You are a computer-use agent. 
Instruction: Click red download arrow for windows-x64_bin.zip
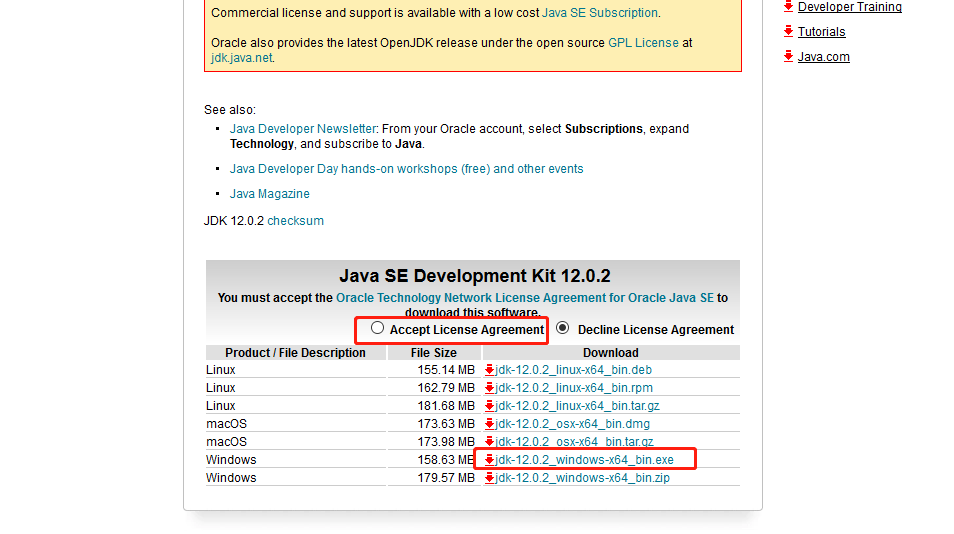click(489, 478)
